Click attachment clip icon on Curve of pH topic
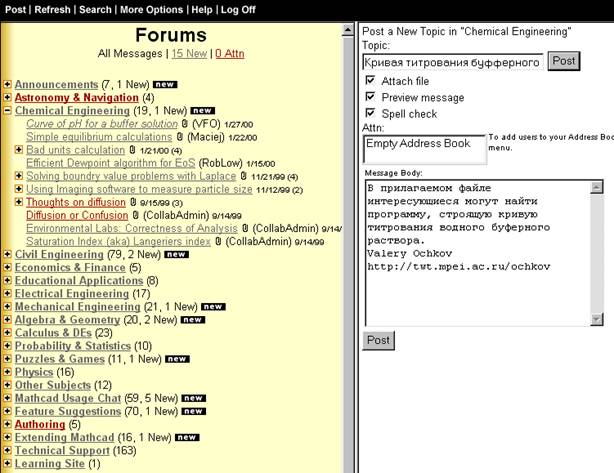614x473 pixels. click(185, 124)
